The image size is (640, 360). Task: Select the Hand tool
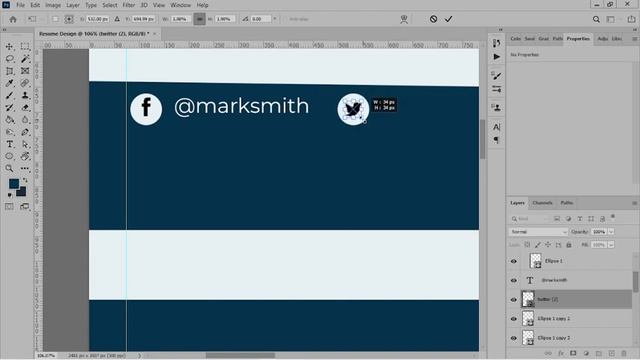tap(25, 156)
